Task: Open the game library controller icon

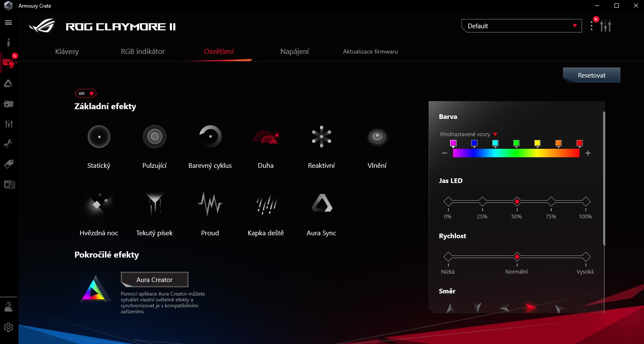Action: point(8,104)
